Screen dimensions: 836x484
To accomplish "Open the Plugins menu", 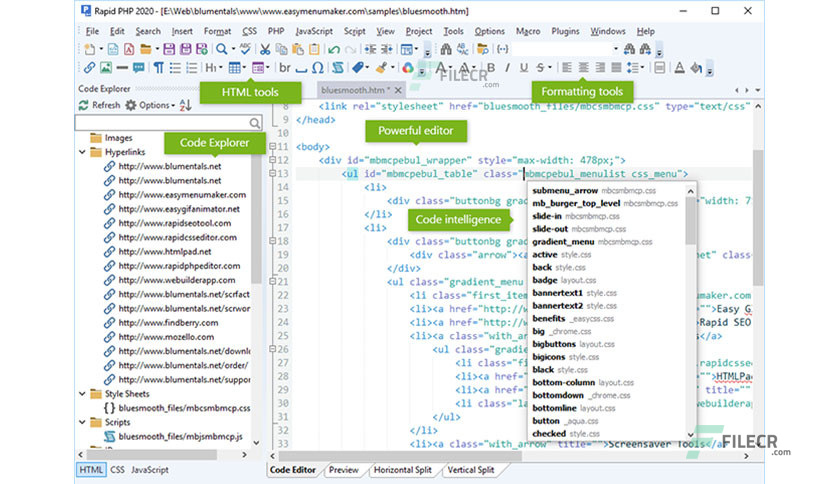I will (x=565, y=31).
